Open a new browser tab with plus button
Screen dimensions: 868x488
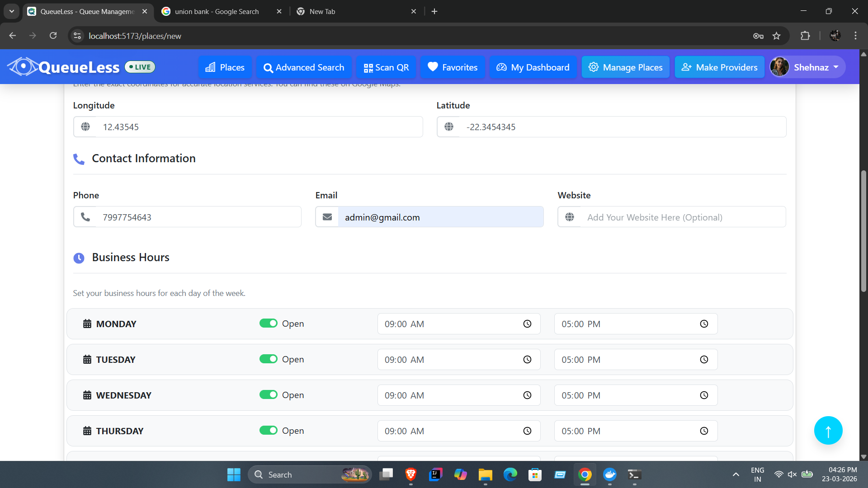point(434,11)
